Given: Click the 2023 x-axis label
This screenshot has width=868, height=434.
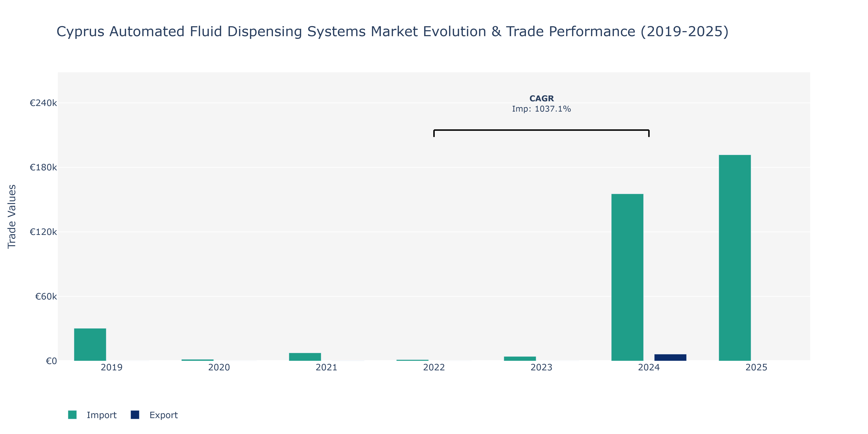Looking at the screenshot, I should coord(541,367).
